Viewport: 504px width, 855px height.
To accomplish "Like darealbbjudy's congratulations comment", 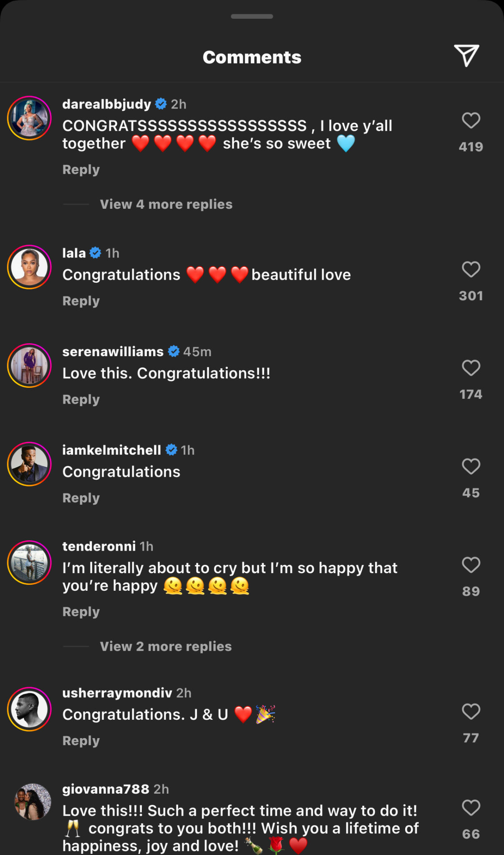I will point(471,120).
